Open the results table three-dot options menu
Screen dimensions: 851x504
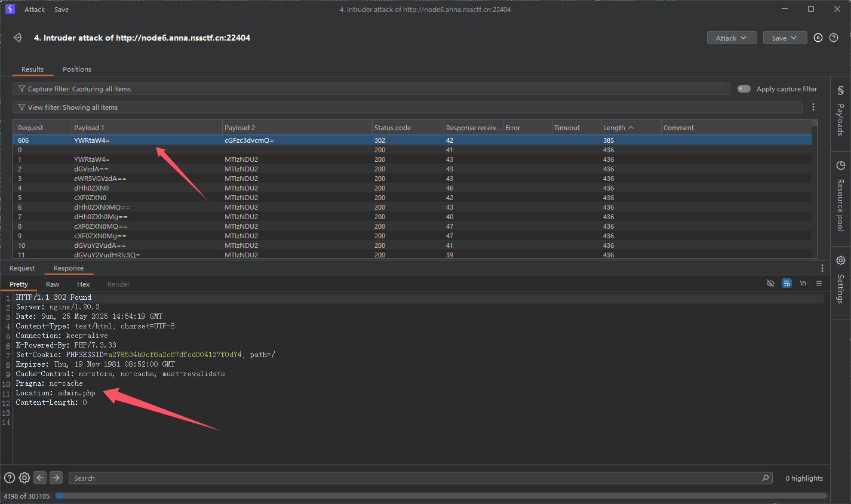click(x=813, y=107)
